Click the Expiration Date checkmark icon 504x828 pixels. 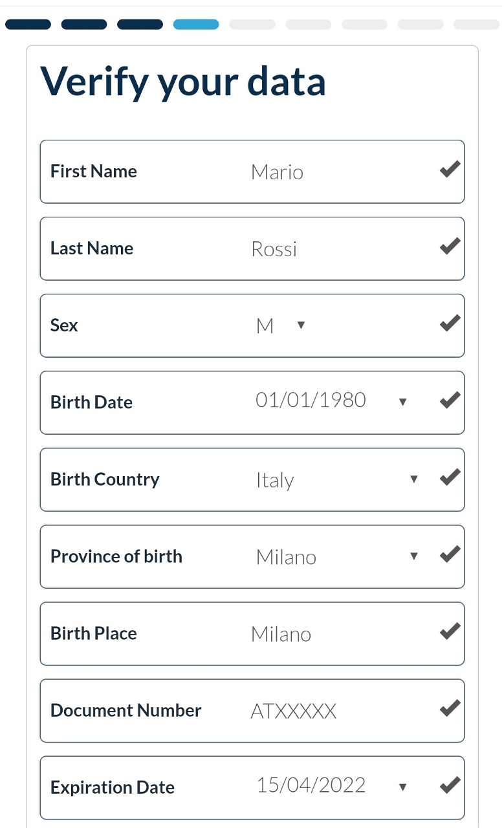[x=450, y=786]
